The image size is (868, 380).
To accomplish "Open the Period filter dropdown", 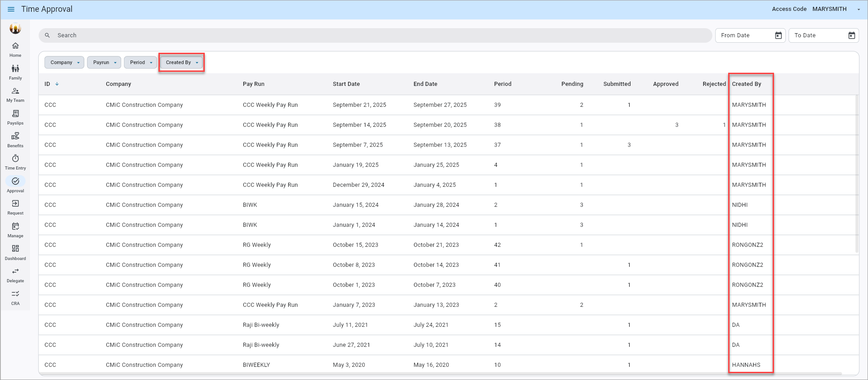I will coord(141,62).
